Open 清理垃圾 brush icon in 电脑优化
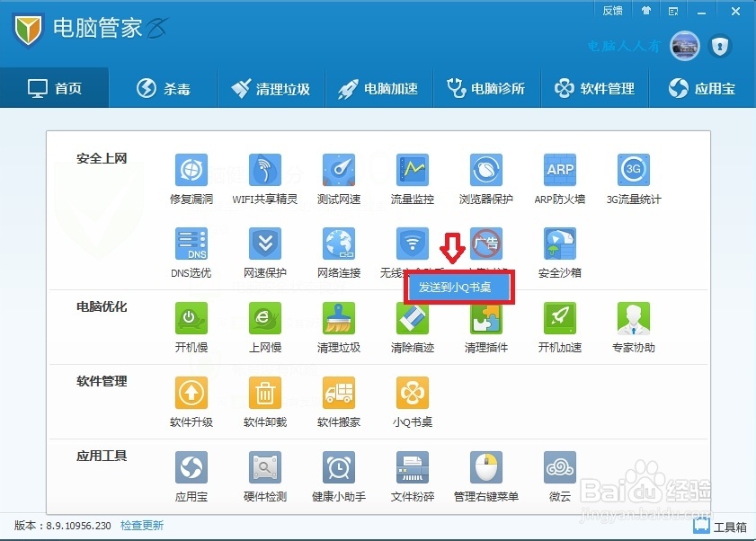 pos(339,318)
